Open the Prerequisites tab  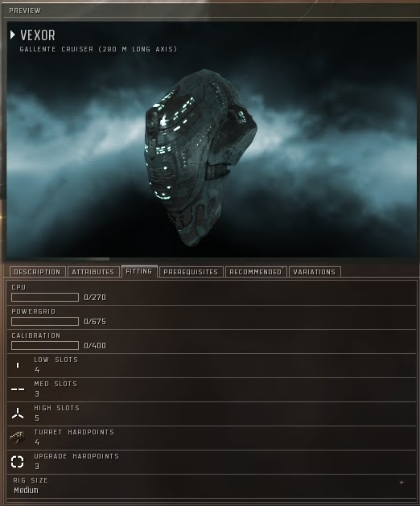pyautogui.click(x=191, y=272)
